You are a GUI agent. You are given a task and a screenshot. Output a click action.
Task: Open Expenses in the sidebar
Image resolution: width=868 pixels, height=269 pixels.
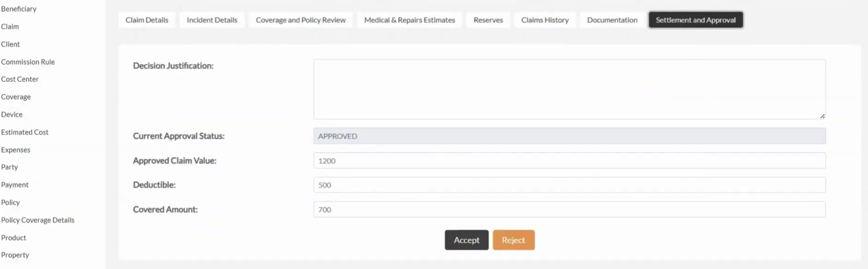coord(15,149)
